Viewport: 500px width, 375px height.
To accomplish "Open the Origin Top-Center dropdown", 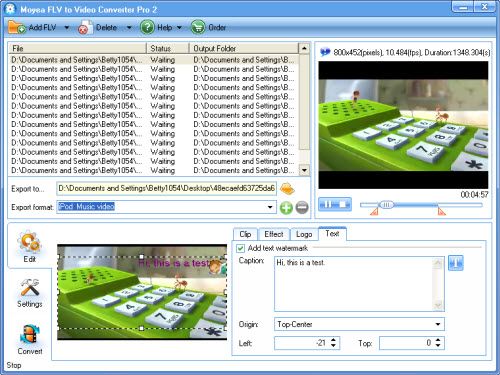I will click(438, 324).
